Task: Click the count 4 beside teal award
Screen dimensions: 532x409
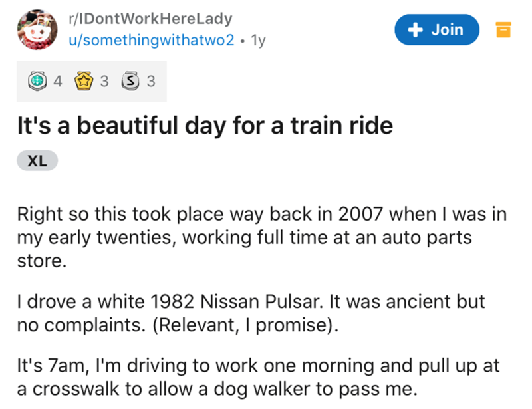Action: (58, 81)
